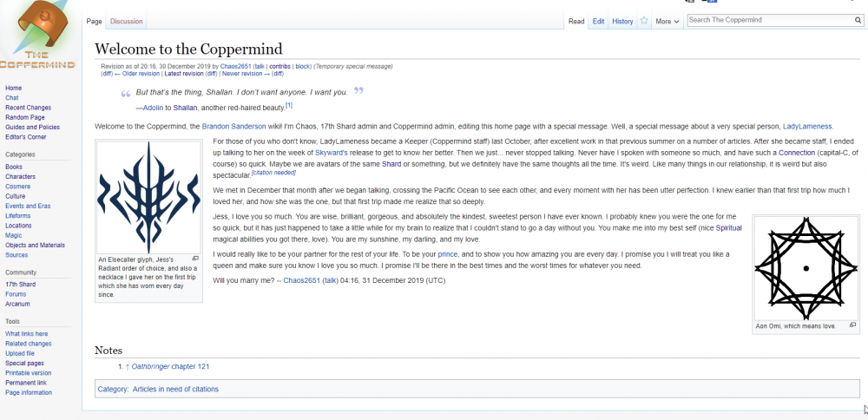Open Events and Eras category
The height and width of the screenshot is (420, 868).
(28, 206)
